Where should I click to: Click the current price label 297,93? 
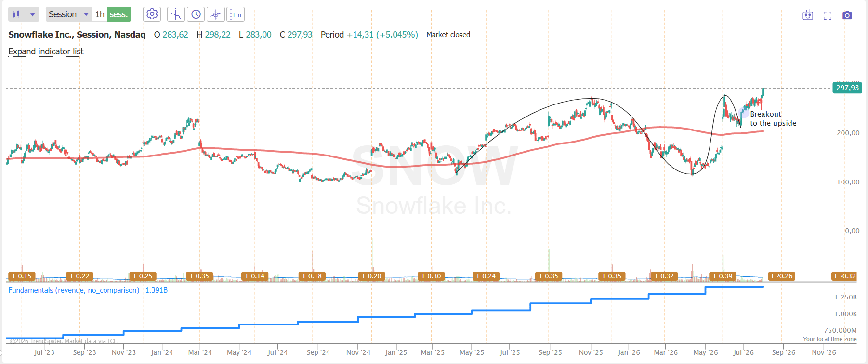click(x=847, y=88)
